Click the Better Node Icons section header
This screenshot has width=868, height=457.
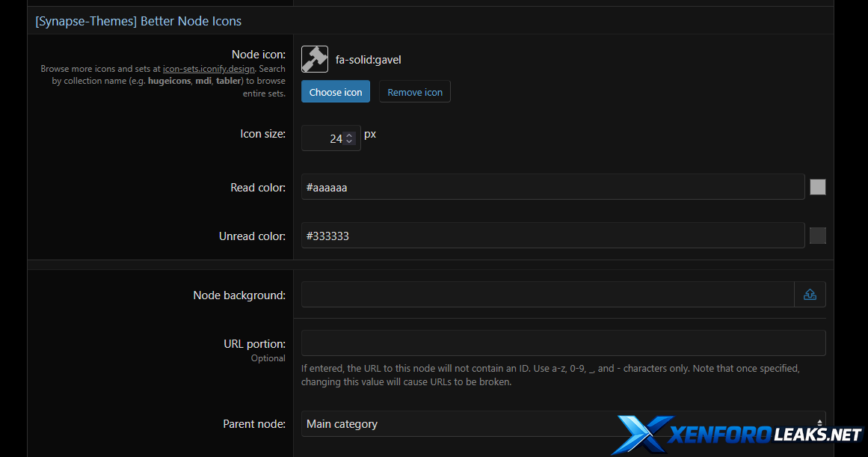pos(138,21)
